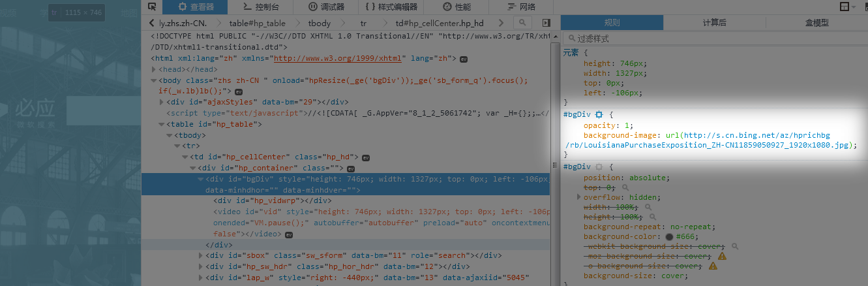Select the script text/javascript row
Viewport: 868px width, 286px height.
pyautogui.click(x=346, y=113)
